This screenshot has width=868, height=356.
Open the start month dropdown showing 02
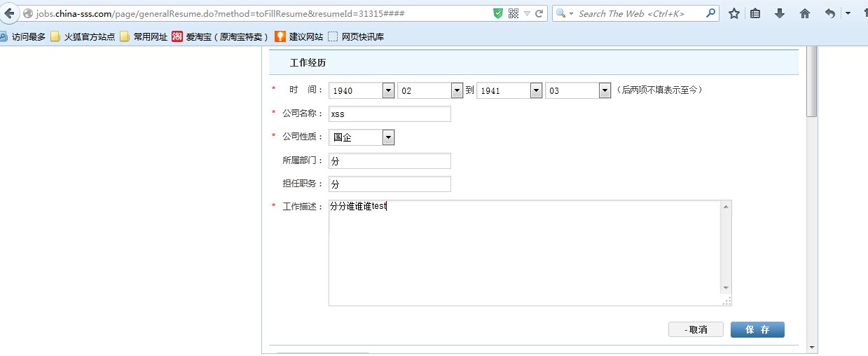coord(430,90)
